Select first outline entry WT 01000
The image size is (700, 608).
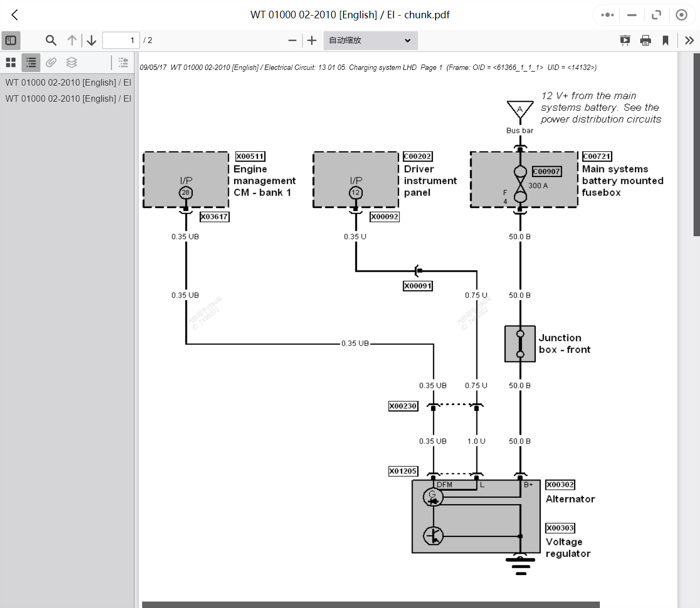point(68,82)
